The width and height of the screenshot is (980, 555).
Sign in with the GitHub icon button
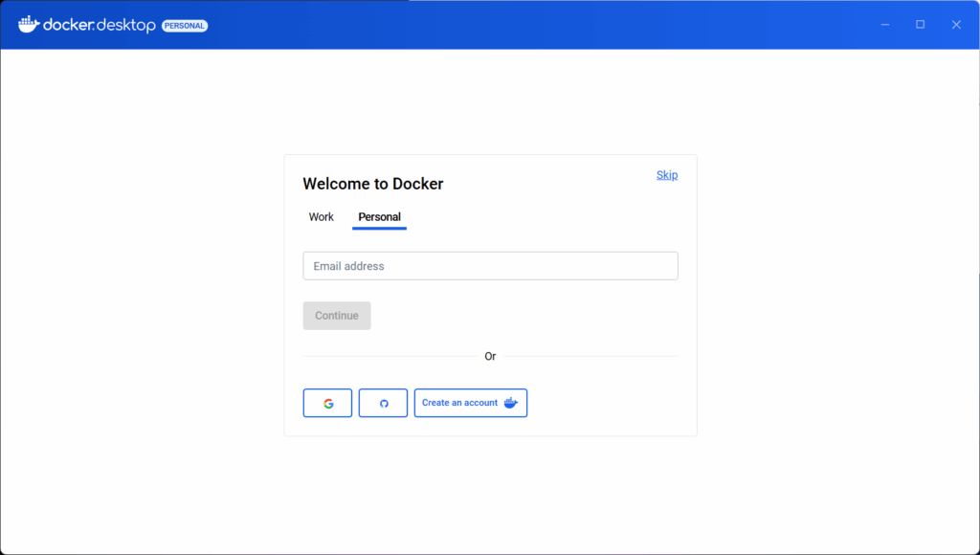pos(383,403)
